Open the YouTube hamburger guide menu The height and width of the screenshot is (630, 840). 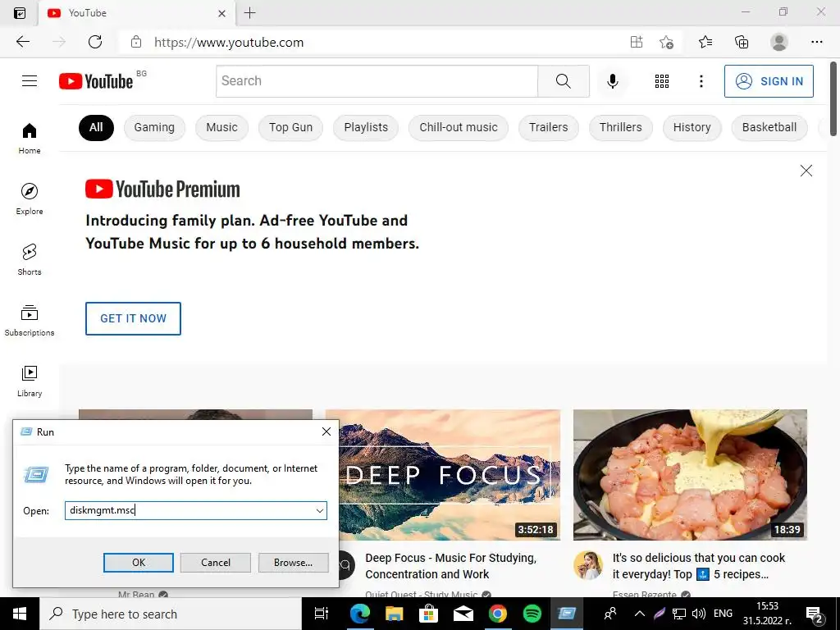(30, 81)
